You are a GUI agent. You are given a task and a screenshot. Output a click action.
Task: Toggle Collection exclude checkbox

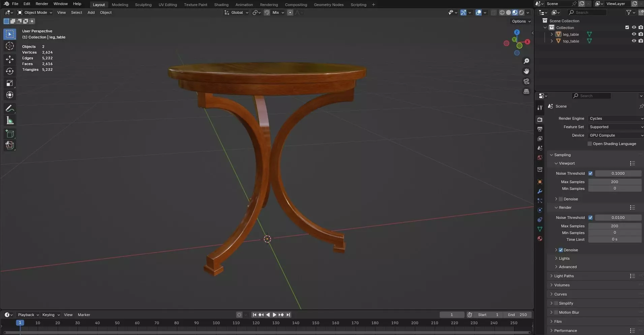coord(627,27)
